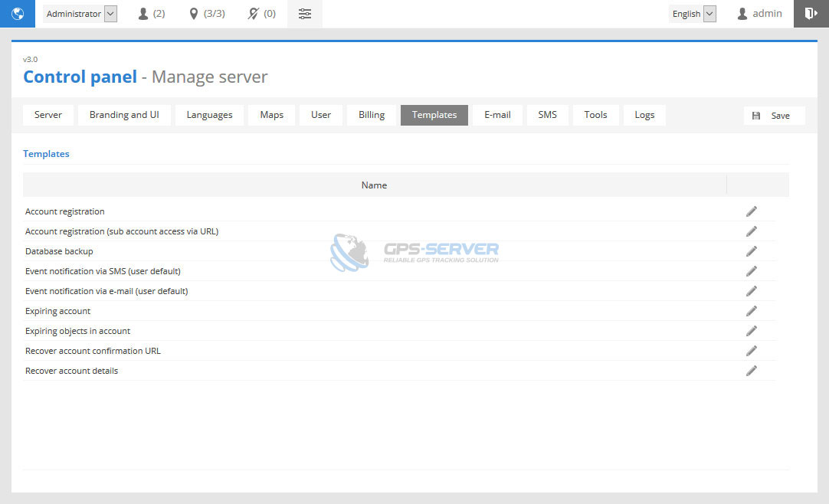The image size is (829, 504).
Task: Open the unused objects icon (0)
Action: (x=261, y=14)
